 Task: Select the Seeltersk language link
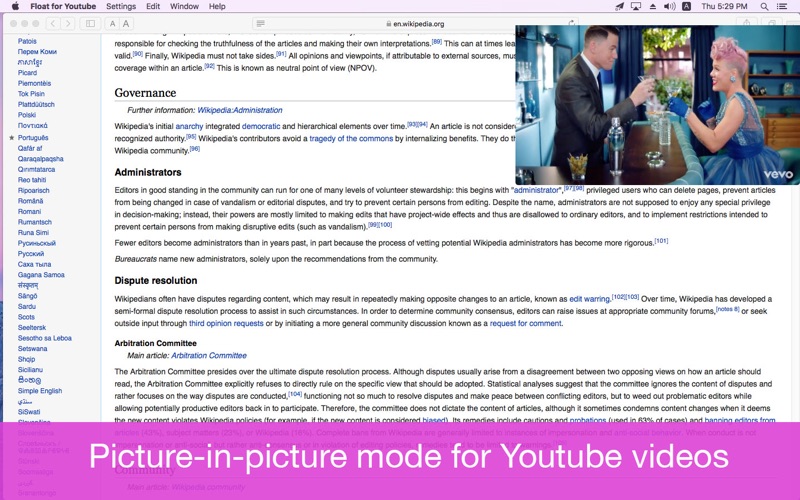coord(32,328)
